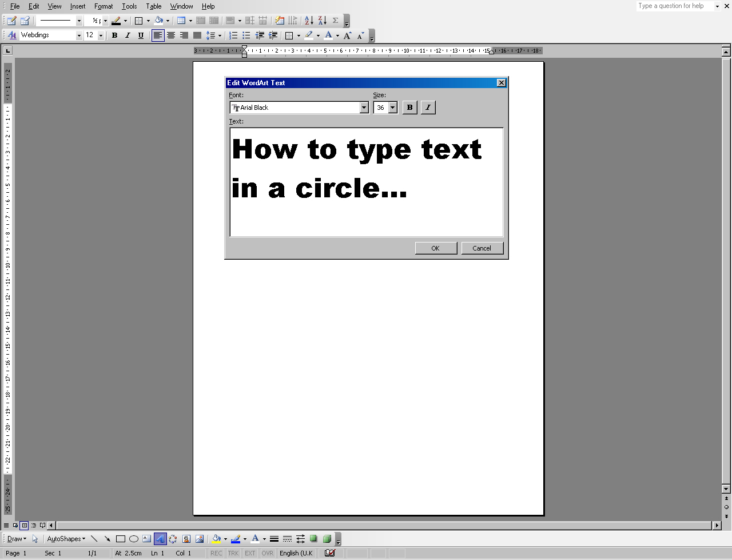Open the Arial Black font dropdown
The height and width of the screenshot is (560, 732).
[x=364, y=108]
